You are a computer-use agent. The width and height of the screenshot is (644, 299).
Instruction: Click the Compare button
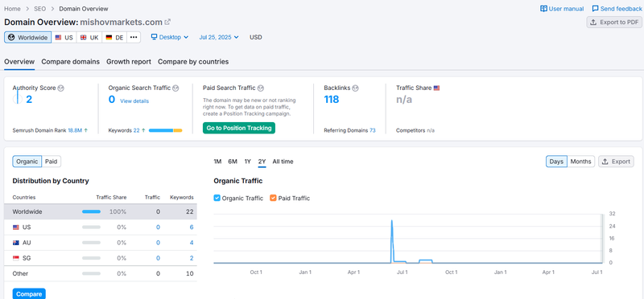(x=29, y=294)
